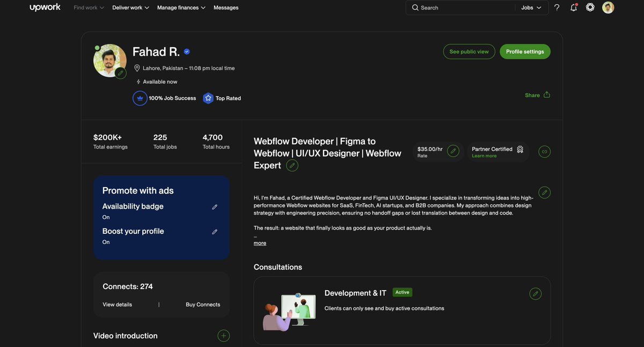Screen dimensions: 644x347
Task: Add a video introduction with plus icon
Action: 224,336
